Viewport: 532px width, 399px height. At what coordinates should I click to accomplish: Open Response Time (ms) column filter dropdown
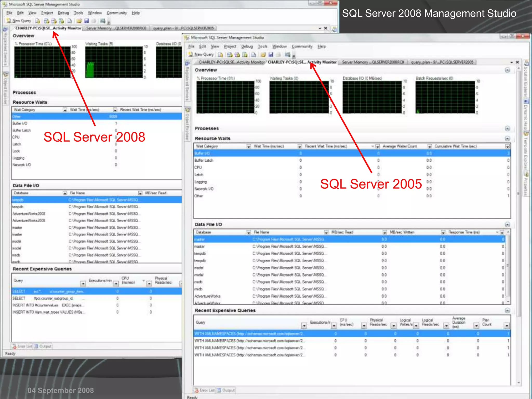[502, 232]
